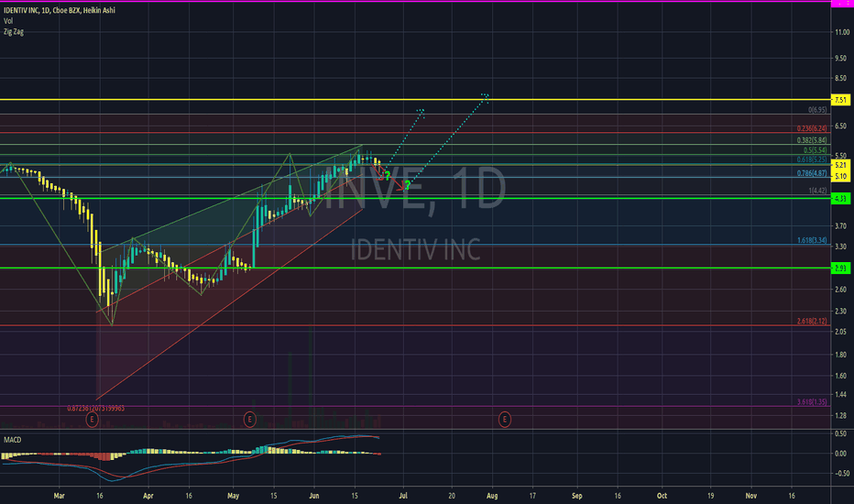Select the IDENTIV INC, 1D chart title legend
Screen dimensions: 854x504
tap(60, 10)
